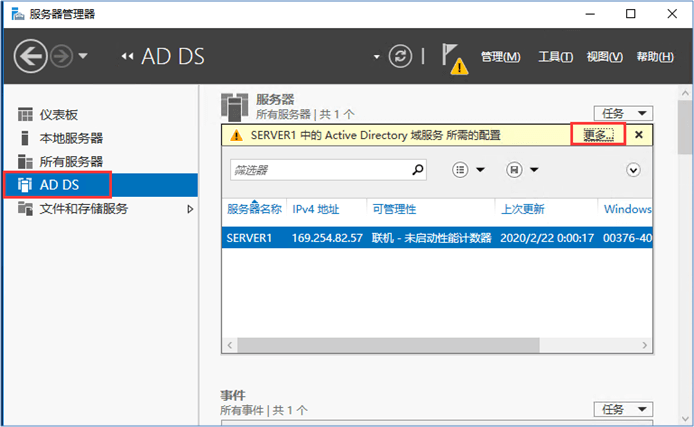Screen dimensions: 694x427
Task: Select the SERVER1 row
Action: pos(437,238)
